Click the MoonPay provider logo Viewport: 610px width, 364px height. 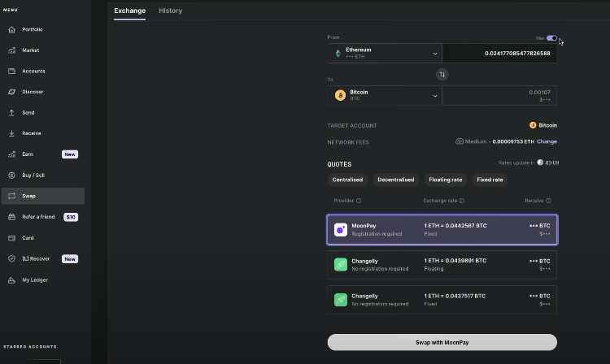pyautogui.click(x=341, y=230)
